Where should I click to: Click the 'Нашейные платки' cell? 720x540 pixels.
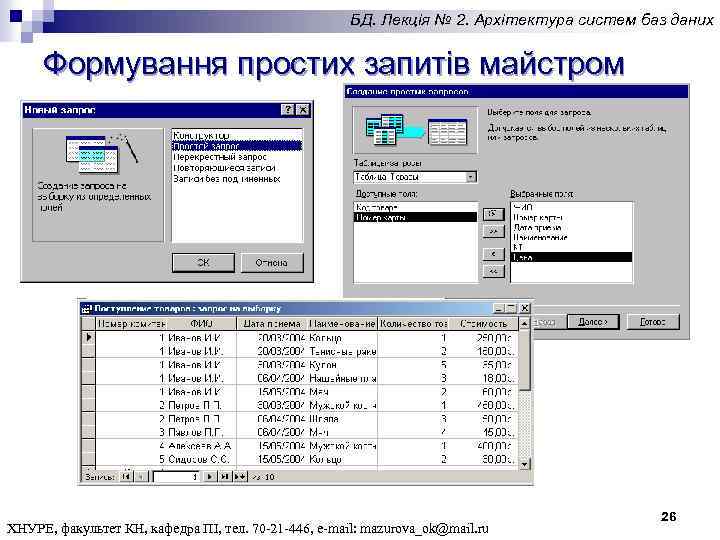(x=343, y=378)
